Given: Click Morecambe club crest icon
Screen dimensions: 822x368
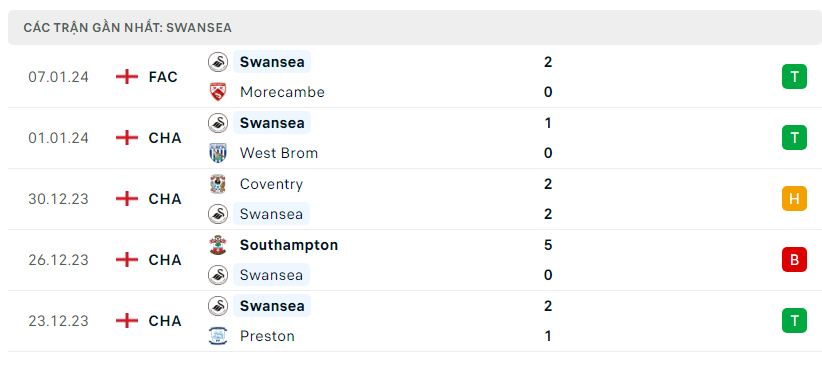Looking at the screenshot, I should tap(217, 92).
